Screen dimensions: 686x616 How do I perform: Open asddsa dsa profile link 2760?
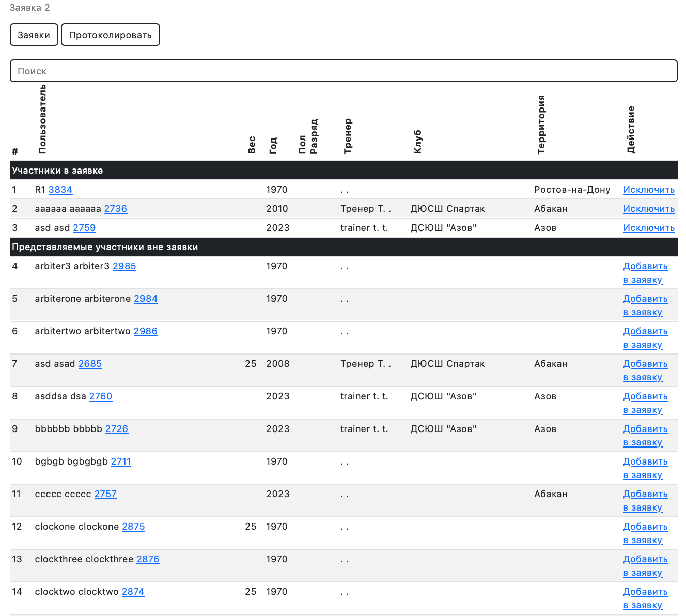tap(101, 396)
